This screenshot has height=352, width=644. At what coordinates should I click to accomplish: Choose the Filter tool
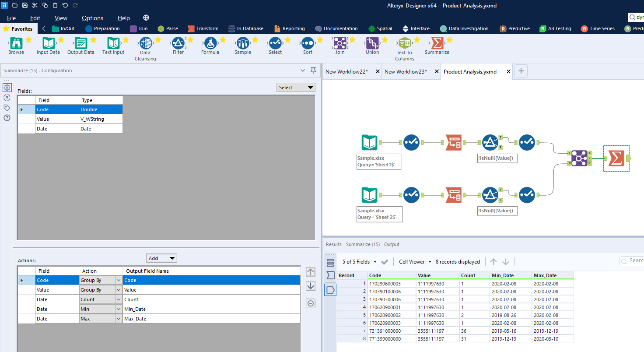tap(178, 44)
